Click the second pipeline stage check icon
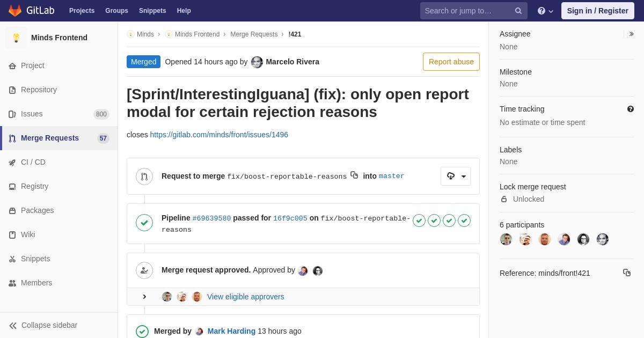This screenshot has height=338, width=644. tap(434, 221)
